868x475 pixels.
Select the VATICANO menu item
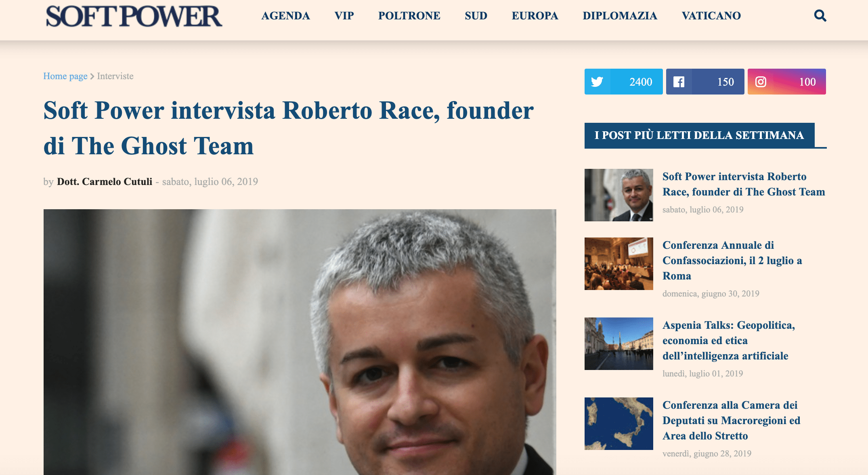point(711,16)
